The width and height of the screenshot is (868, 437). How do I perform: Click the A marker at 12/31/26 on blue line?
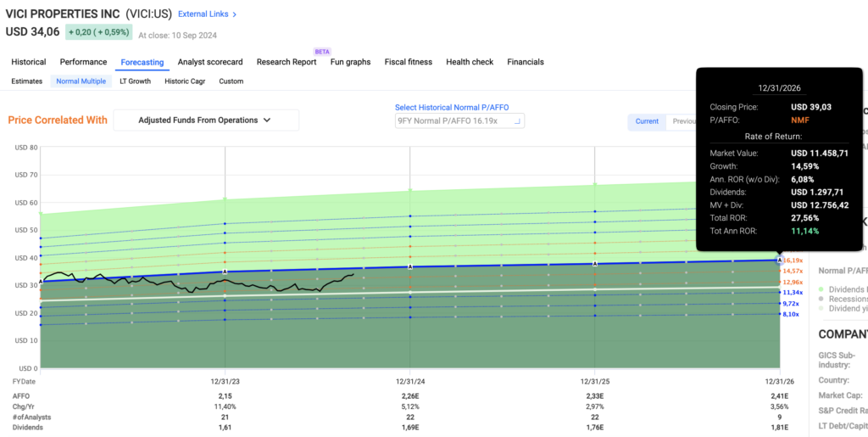pyautogui.click(x=780, y=260)
